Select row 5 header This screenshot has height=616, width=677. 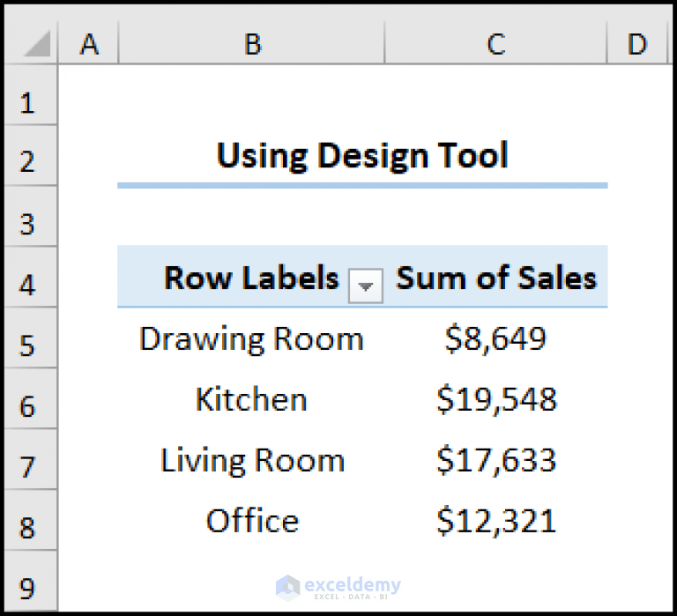[30, 338]
